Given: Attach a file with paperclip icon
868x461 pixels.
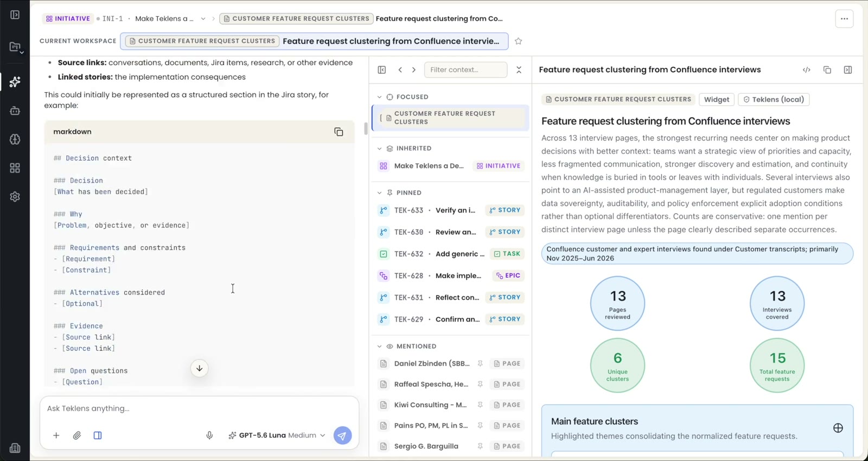Looking at the screenshot, I should [x=77, y=436].
